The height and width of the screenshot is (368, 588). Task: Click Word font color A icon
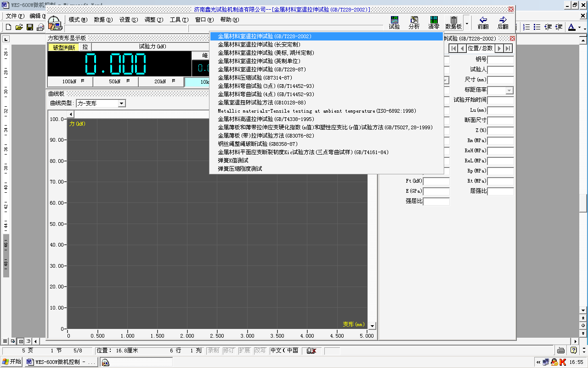pos(571,27)
